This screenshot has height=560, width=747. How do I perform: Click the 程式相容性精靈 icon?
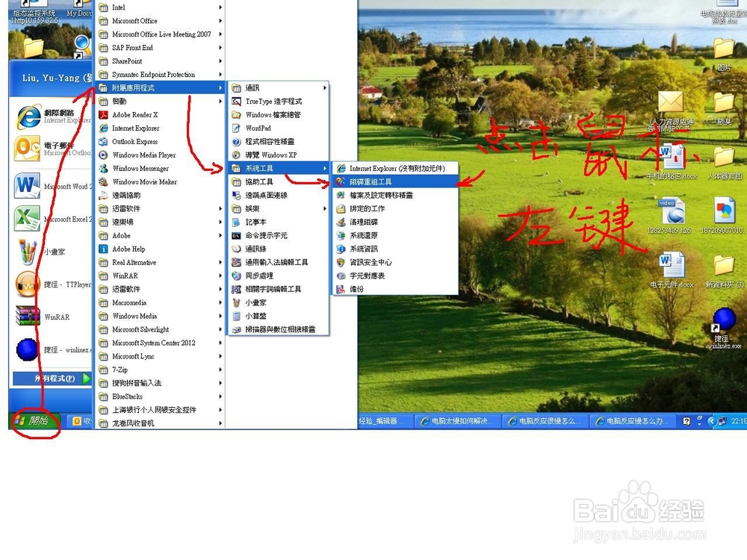(x=236, y=141)
